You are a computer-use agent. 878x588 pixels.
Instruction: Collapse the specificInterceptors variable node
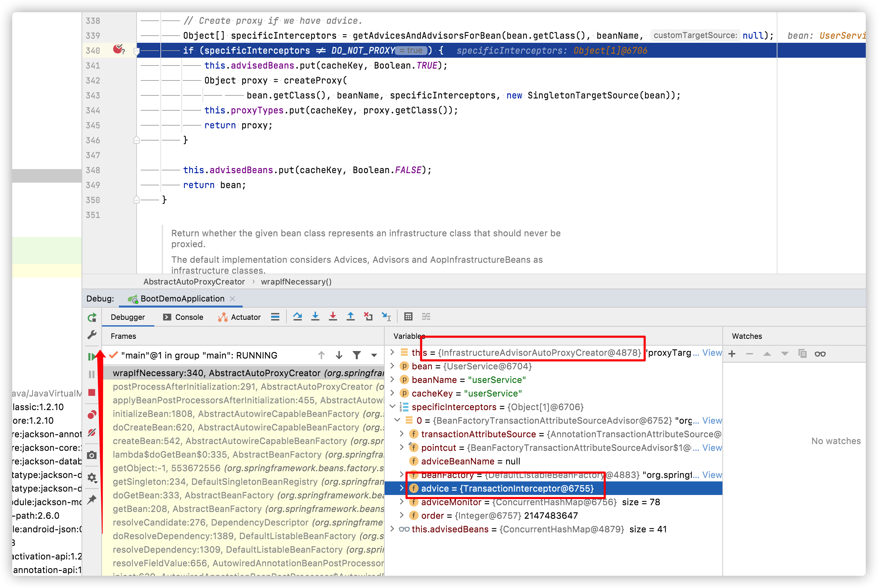tap(392, 406)
